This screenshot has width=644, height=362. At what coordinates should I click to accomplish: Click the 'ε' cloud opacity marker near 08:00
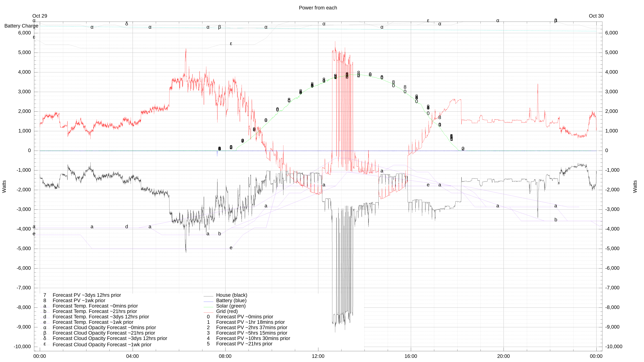(231, 43)
